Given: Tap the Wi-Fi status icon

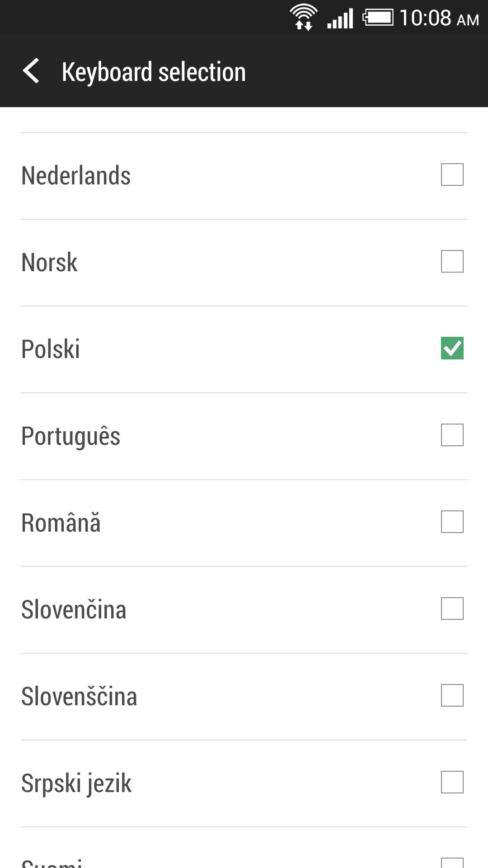Looking at the screenshot, I should [x=304, y=16].
